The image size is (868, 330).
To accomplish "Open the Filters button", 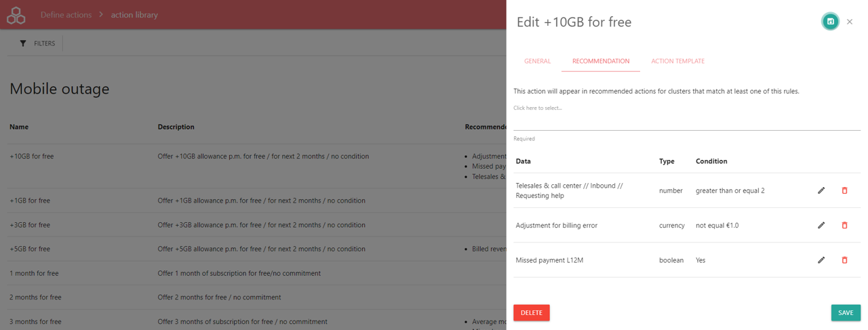I will 37,43.
